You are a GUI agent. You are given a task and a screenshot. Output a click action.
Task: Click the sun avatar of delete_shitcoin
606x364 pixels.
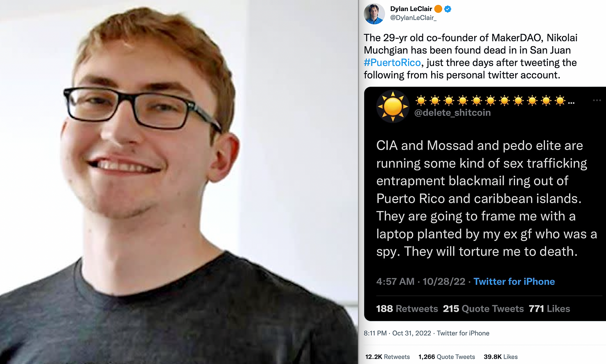(393, 106)
